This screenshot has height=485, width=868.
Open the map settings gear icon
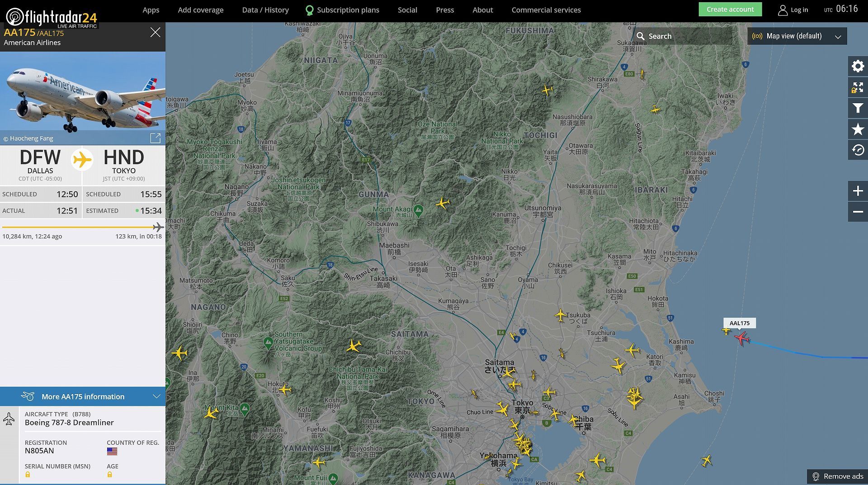pos(858,67)
